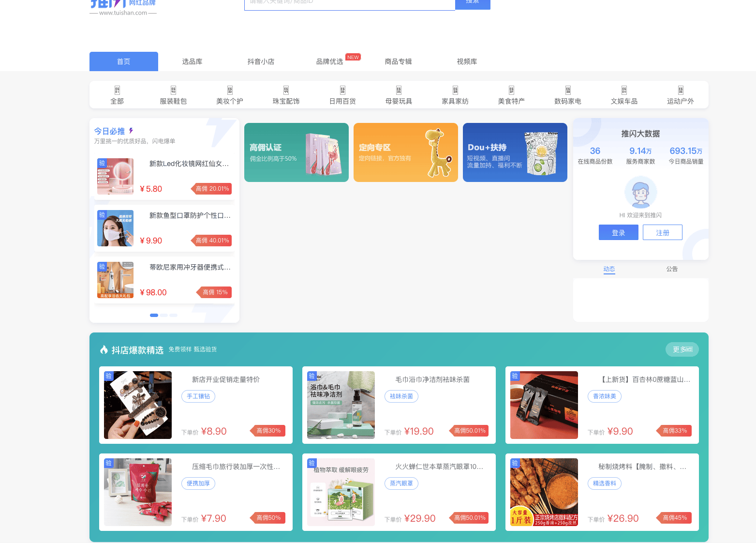The image size is (756, 543).
Task: Switch to the 商品专辑 tab
Action: click(398, 61)
